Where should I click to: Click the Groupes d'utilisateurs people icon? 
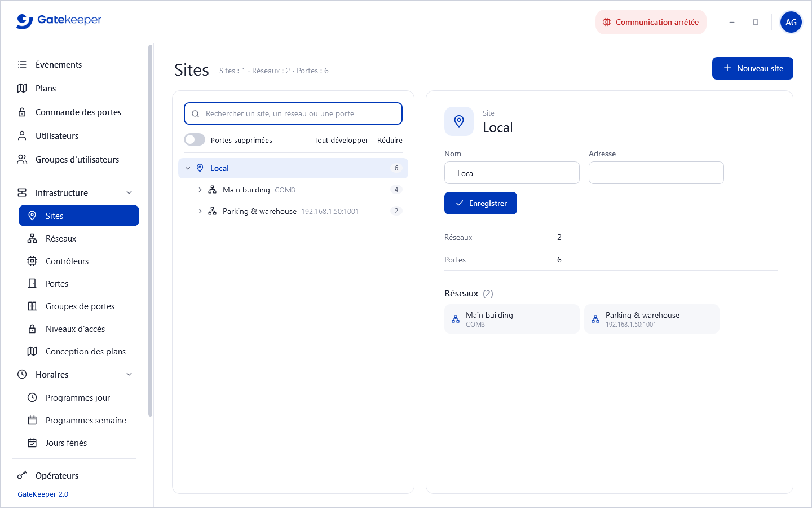tap(22, 159)
